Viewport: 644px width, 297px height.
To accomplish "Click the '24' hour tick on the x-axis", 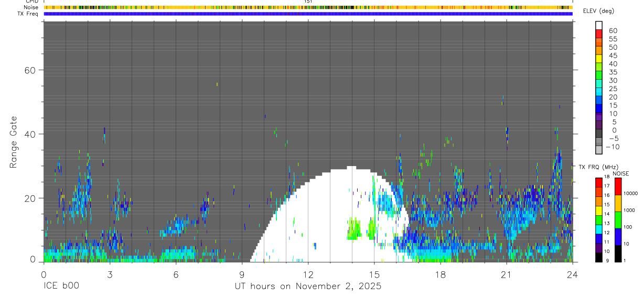I will (x=573, y=274).
